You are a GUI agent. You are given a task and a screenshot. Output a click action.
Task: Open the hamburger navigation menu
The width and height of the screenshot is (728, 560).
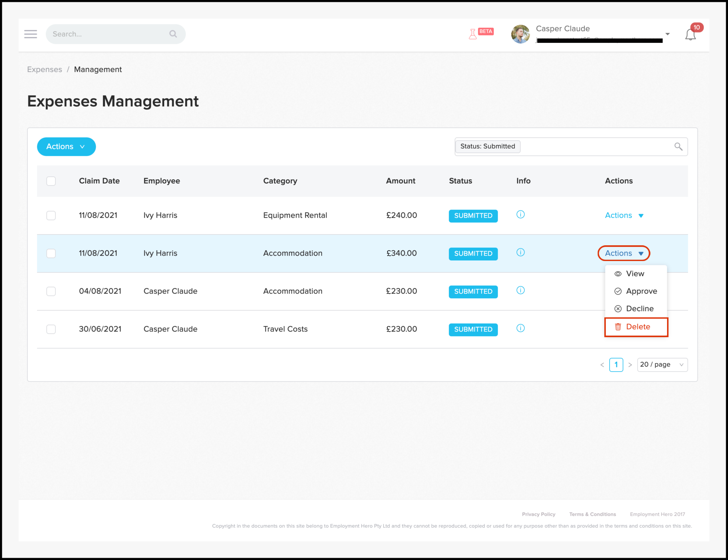(x=30, y=34)
